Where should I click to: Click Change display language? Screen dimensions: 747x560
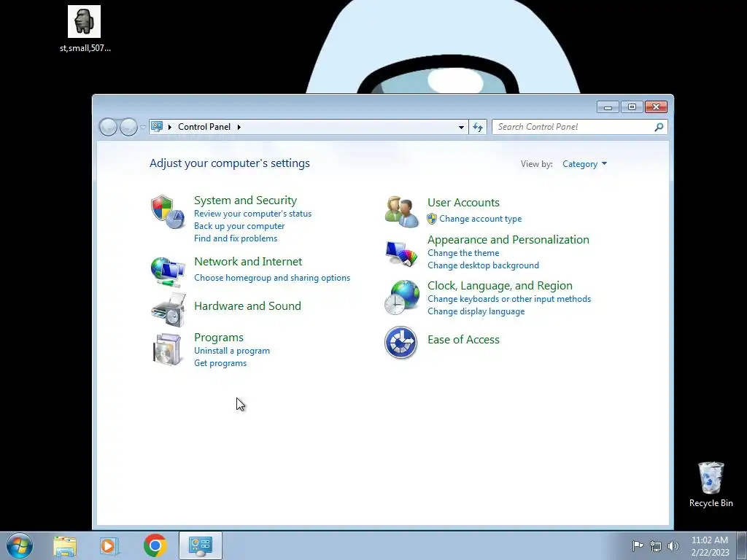(x=476, y=311)
